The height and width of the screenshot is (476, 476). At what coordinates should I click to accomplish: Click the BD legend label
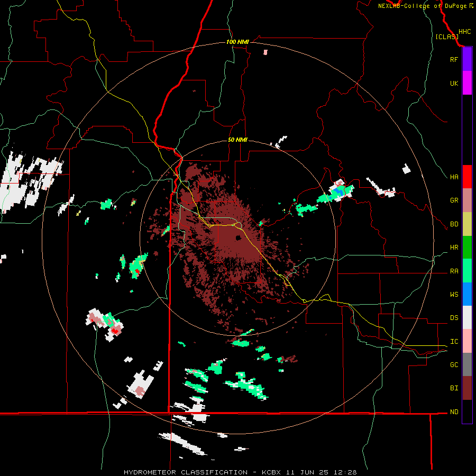454,224
